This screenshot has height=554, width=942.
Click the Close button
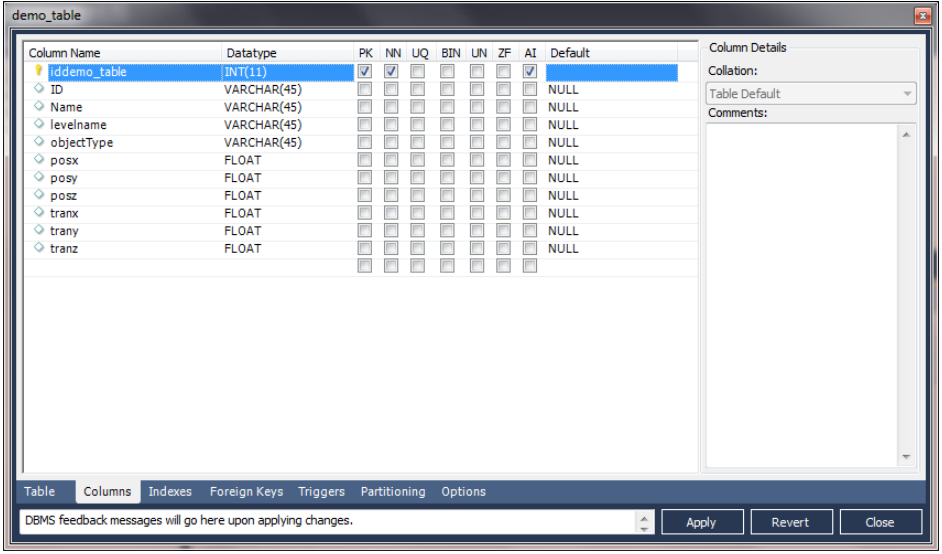[880, 522]
